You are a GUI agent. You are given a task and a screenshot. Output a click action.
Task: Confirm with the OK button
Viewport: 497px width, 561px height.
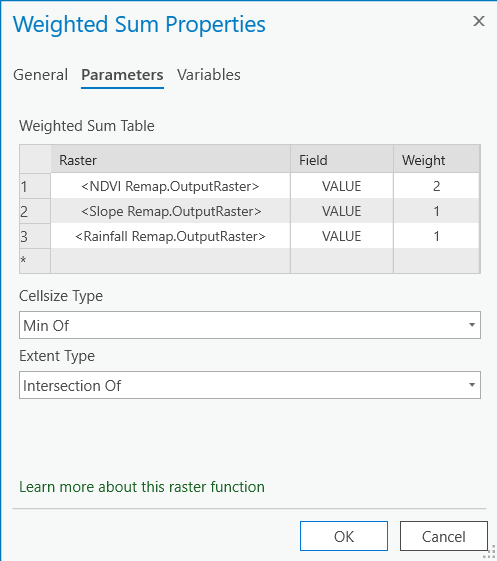pyautogui.click(x=344, y=536)
